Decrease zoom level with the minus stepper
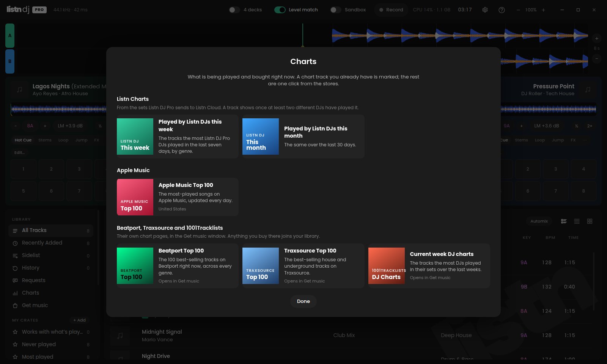Screen dimensions: 607x364 coord(518,10)
